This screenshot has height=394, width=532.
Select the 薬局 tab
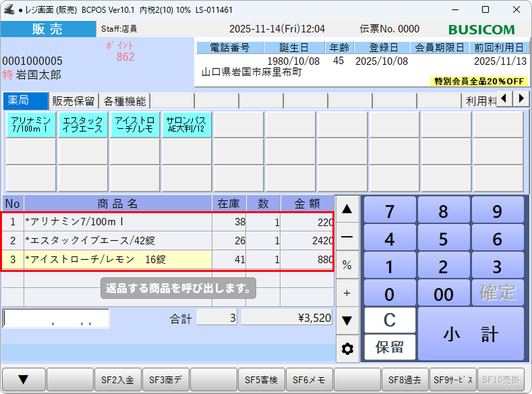(x=26, y=101)
